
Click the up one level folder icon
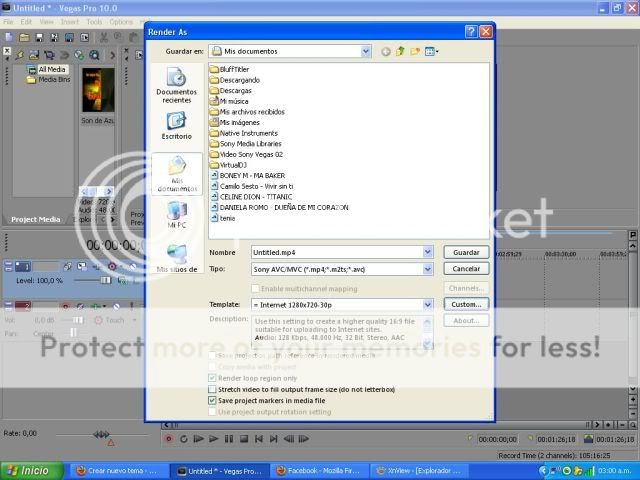400,51
